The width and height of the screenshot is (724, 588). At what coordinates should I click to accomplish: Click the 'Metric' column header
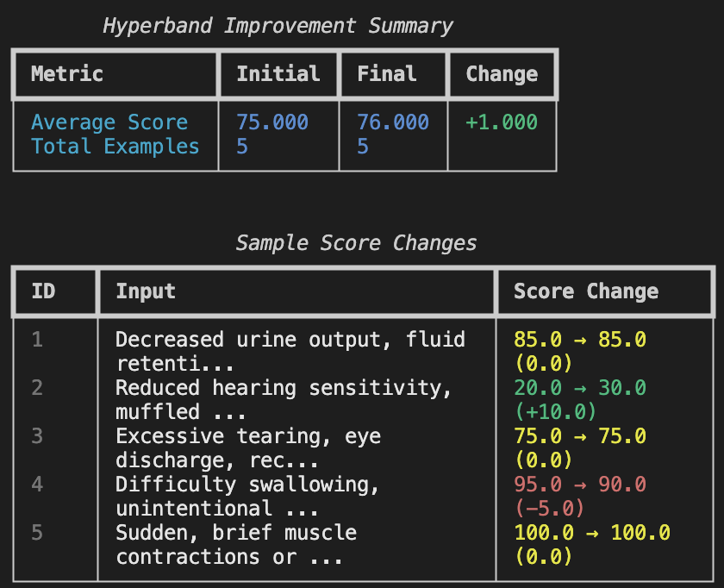click(67, 74)
